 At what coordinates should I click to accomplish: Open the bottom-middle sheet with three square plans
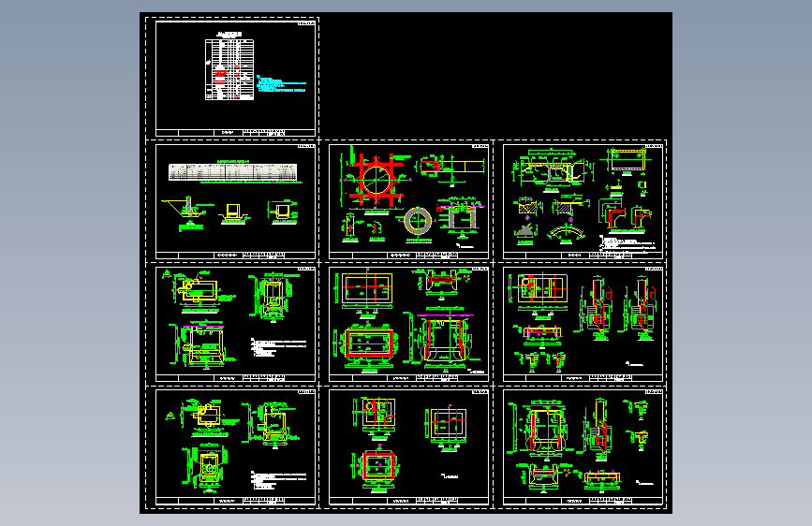[408, 447]
